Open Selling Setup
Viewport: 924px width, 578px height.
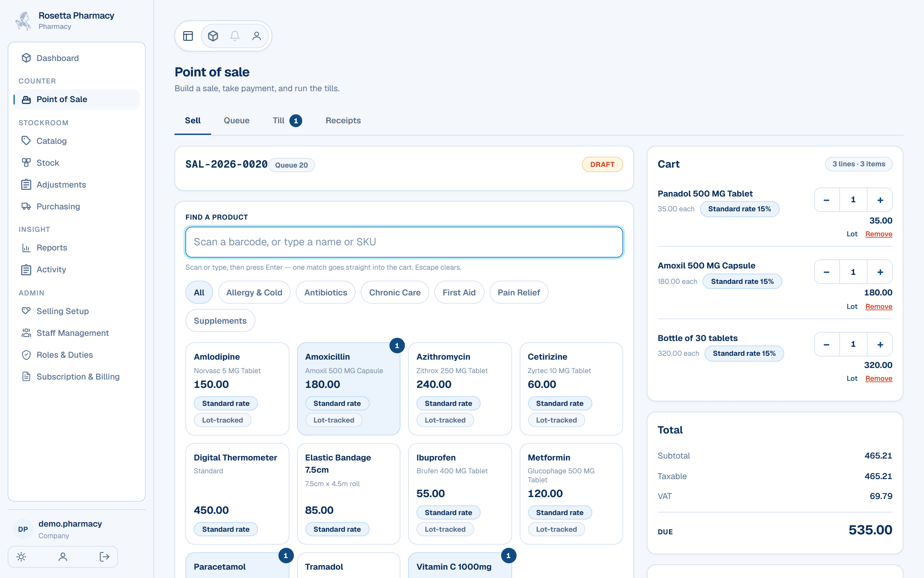(77, 311)
